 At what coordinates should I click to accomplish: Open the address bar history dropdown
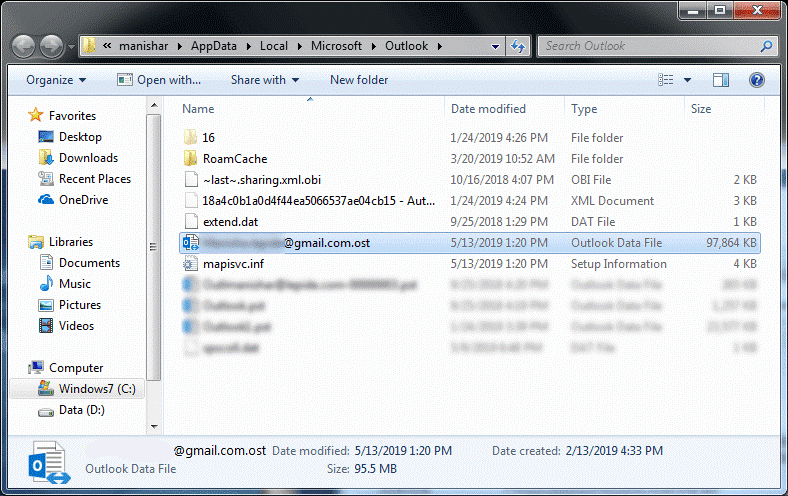[495, 46]
